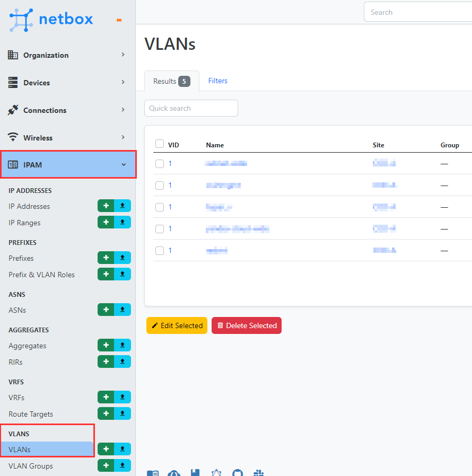This screenshot has height=476, width=472.
Task: Sort table by Site column header
Action: tap(378, 145)
